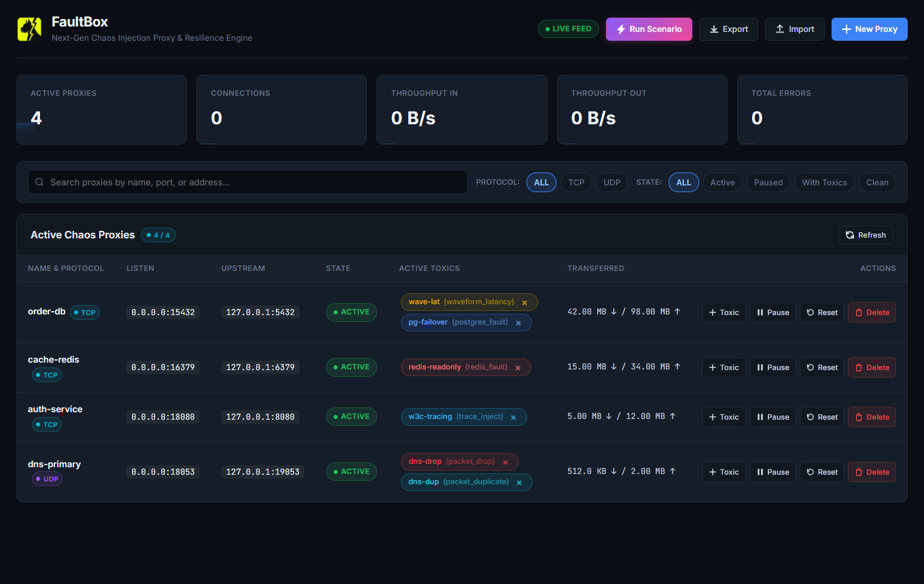Export proxy configuration
Image resolution: width=924 pixels, height=584 pixels.
(728, 29)
